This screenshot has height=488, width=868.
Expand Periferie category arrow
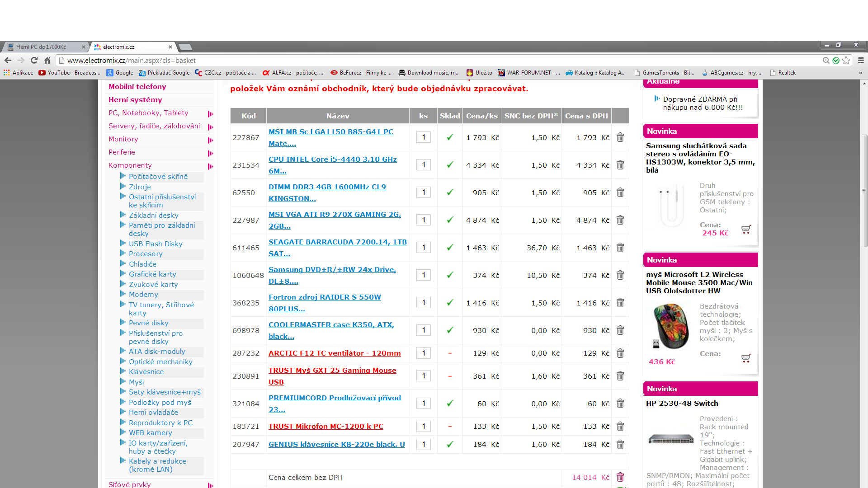210,153
